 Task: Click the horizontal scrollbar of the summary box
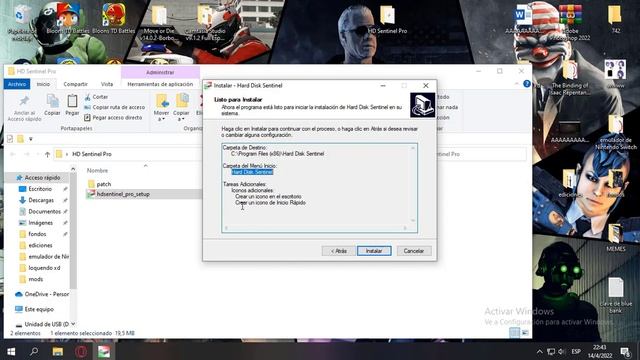click(x=316, y=228)
